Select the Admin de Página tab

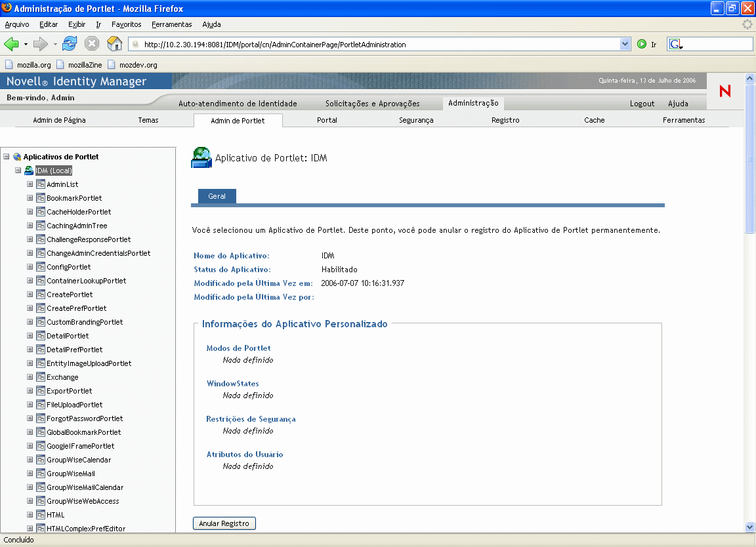click(59, 120)
